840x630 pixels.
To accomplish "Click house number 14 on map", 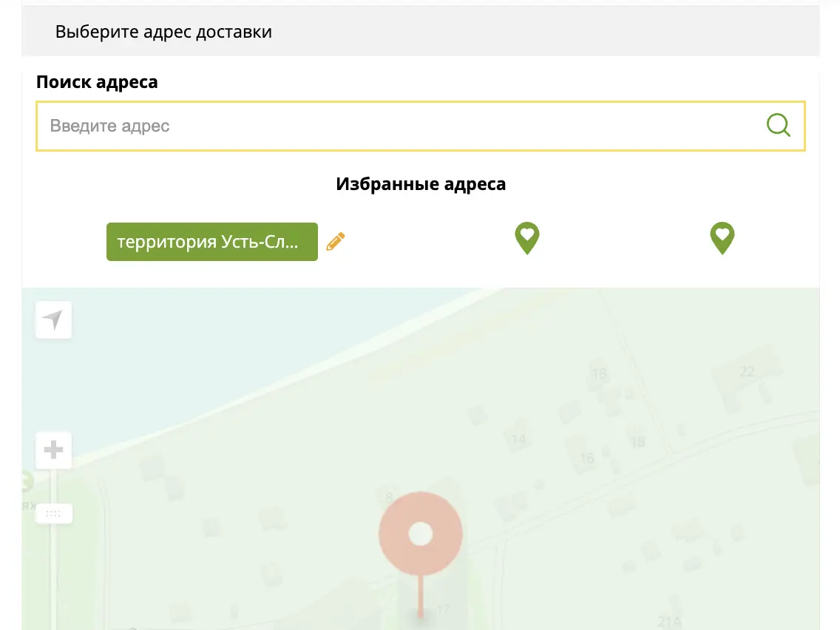I will (x=518, y=440).
